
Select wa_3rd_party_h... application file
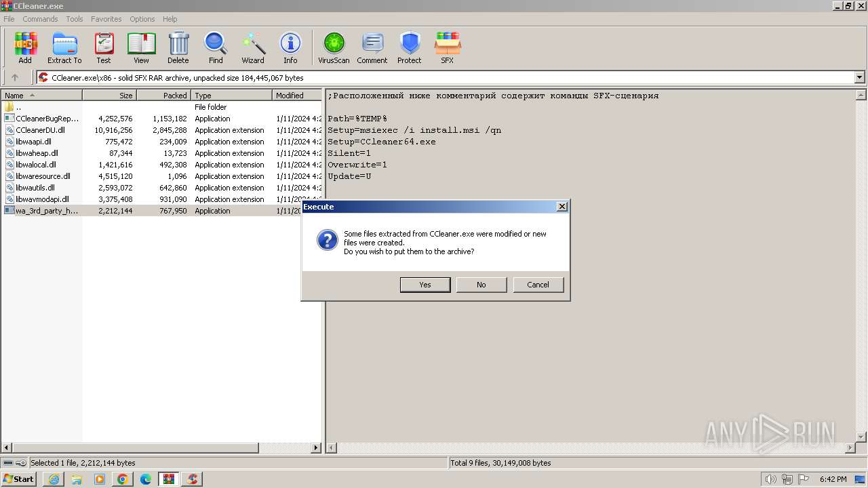pos(161,211)
